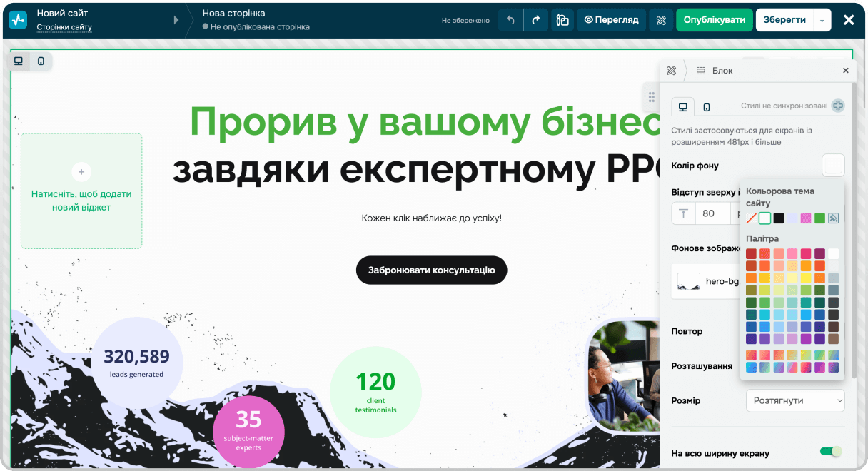Close the Блок settings panel
This screenshot has height=471, width=868.
tap(846, 71)
